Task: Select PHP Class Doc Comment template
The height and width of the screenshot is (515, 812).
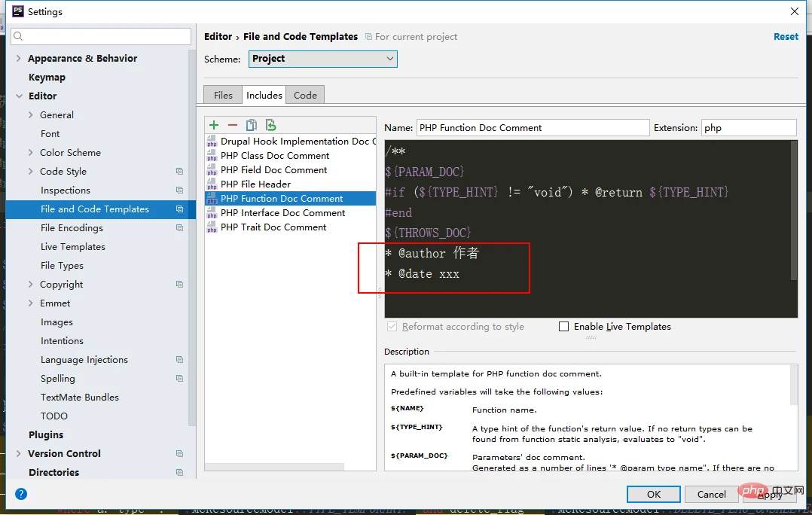Action: pos(274,156)
